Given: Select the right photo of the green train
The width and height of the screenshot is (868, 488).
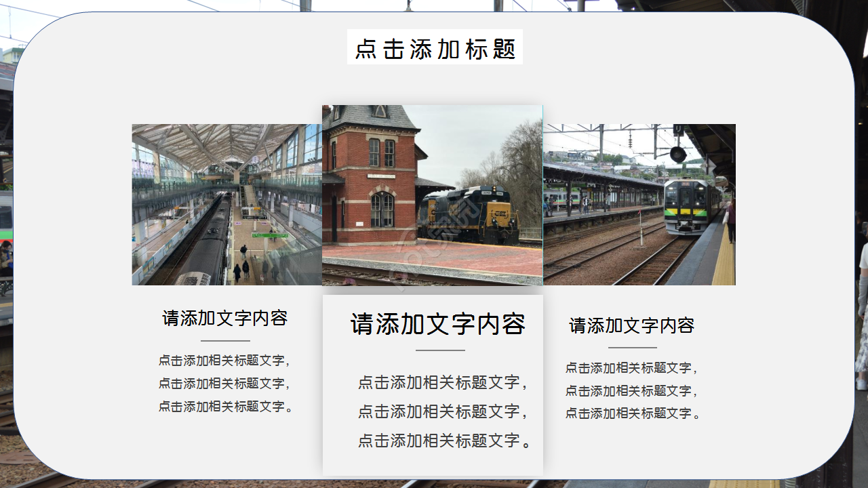Looking at the screenshot, I should pos(639,203).
